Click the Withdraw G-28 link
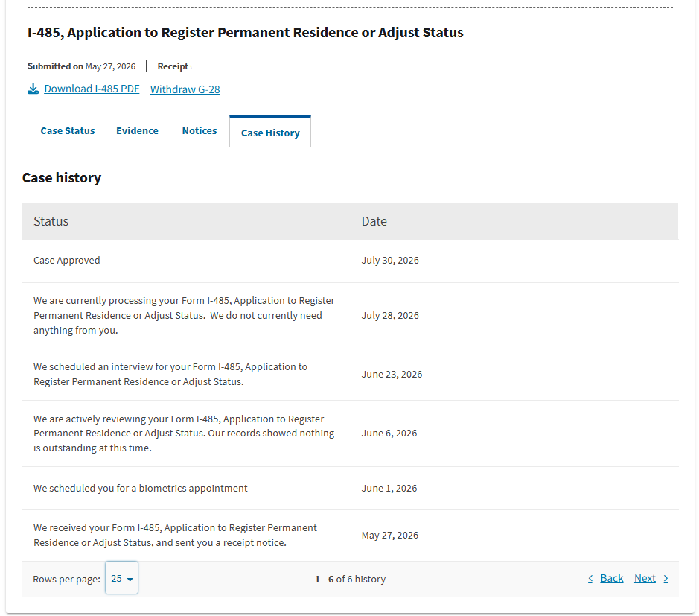Viewport: 699px width, 616px height. coord(185,89)
